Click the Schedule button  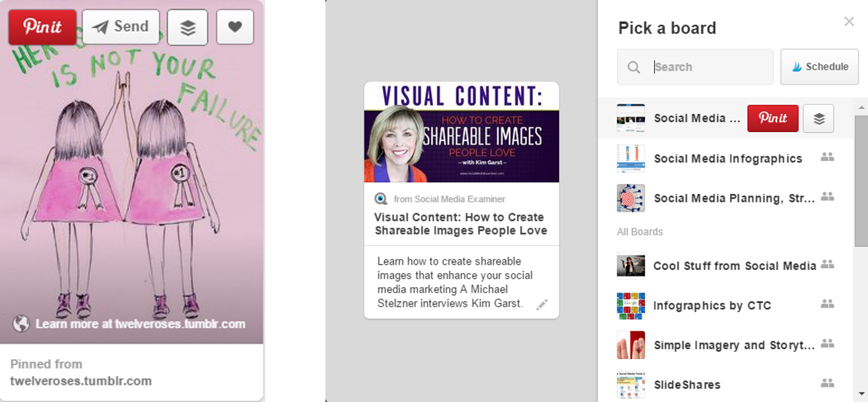tap(819, 67)
